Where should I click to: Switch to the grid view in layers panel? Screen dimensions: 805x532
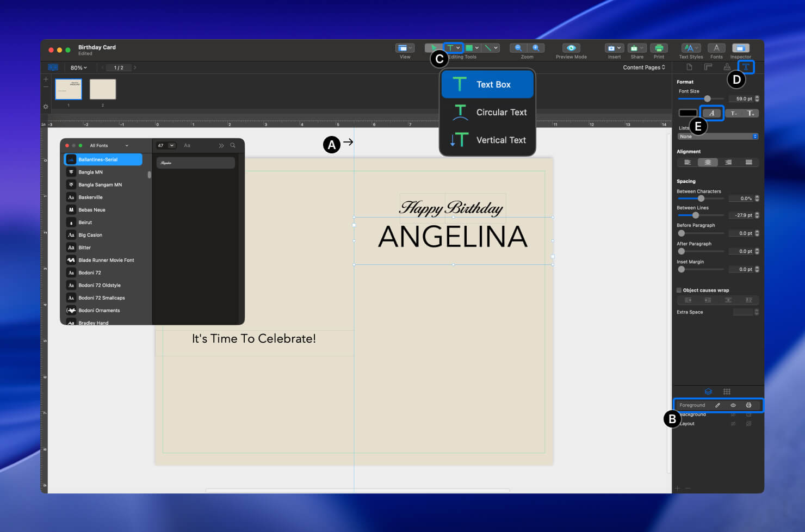click(727, 391)
